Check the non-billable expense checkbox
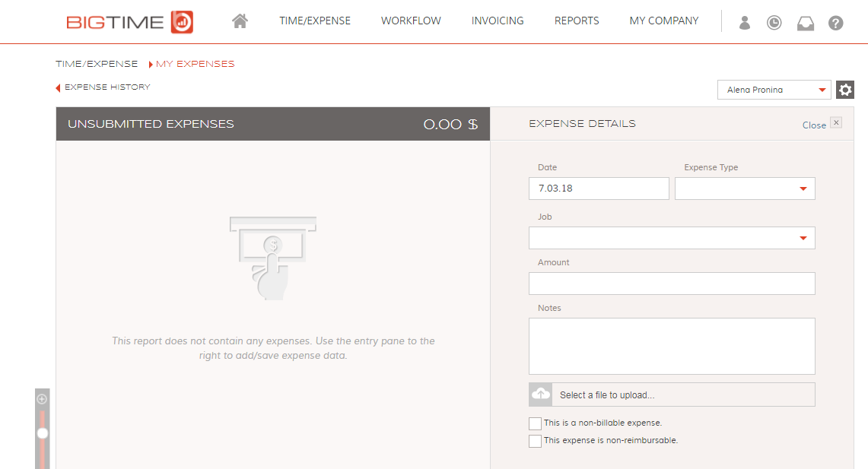 click(x=535, y=423)
